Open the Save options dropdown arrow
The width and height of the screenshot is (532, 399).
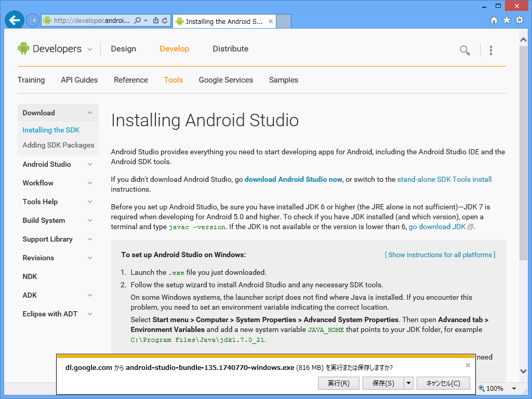408,383
